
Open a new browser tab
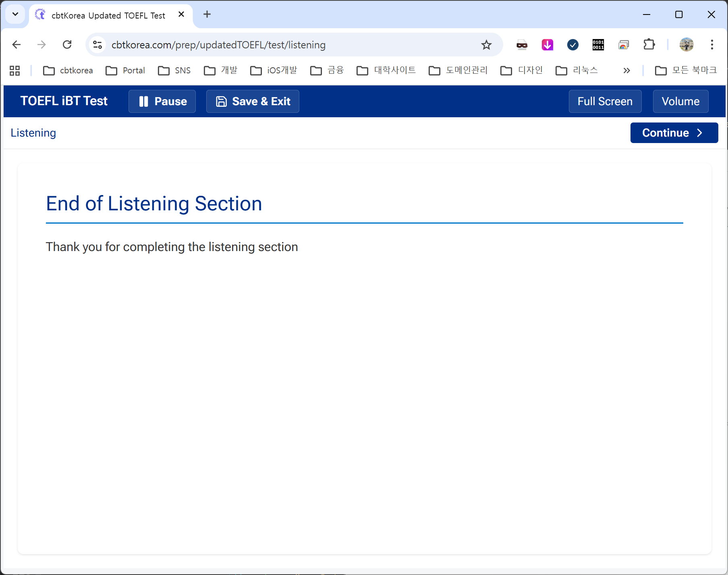tap(207, 15)
